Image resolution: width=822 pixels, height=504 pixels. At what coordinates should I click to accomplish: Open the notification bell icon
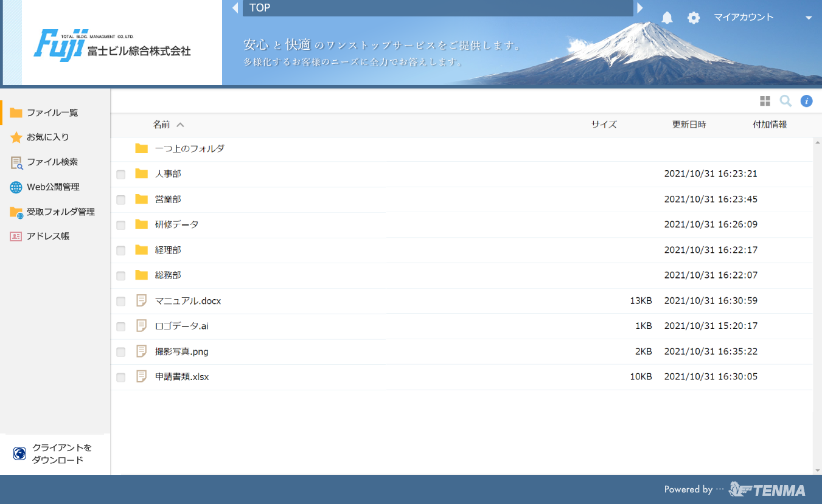coord(667,18)
